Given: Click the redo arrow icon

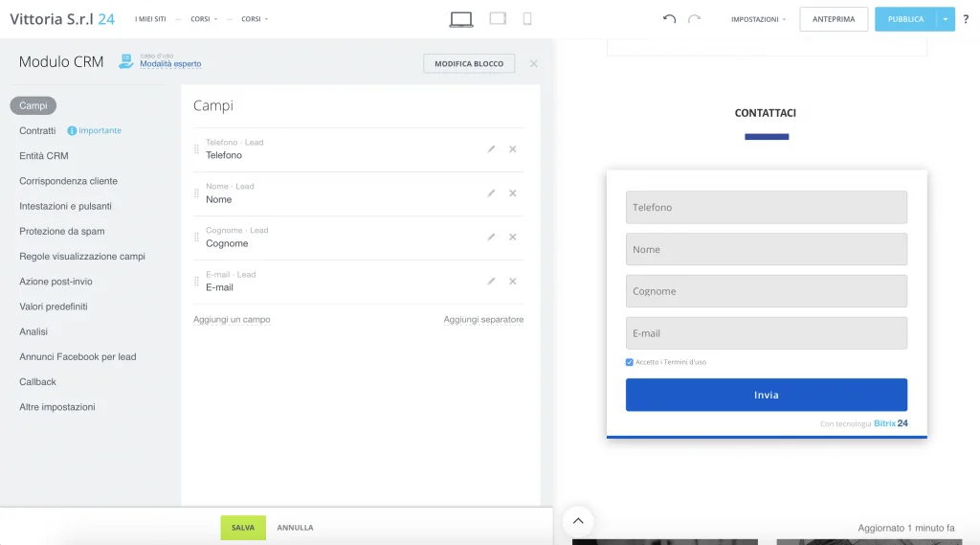Looking at the screenshot, I should tap(695, 19).
